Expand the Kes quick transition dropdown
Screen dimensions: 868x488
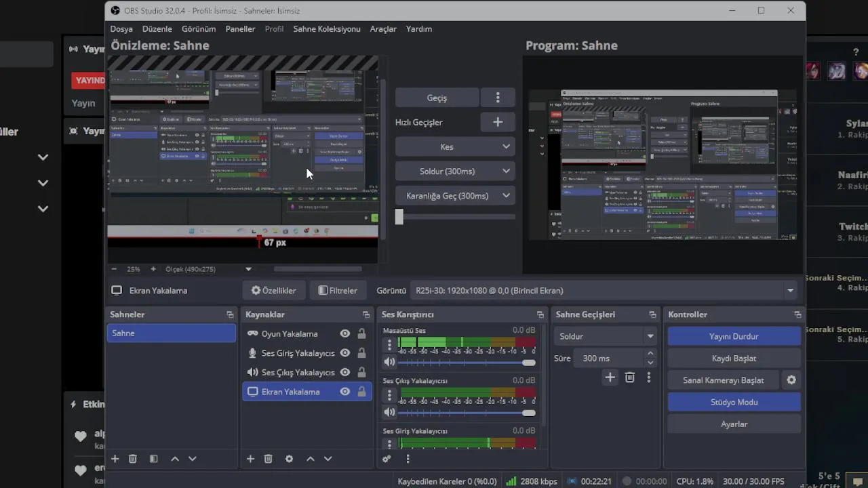coord(506,146)
